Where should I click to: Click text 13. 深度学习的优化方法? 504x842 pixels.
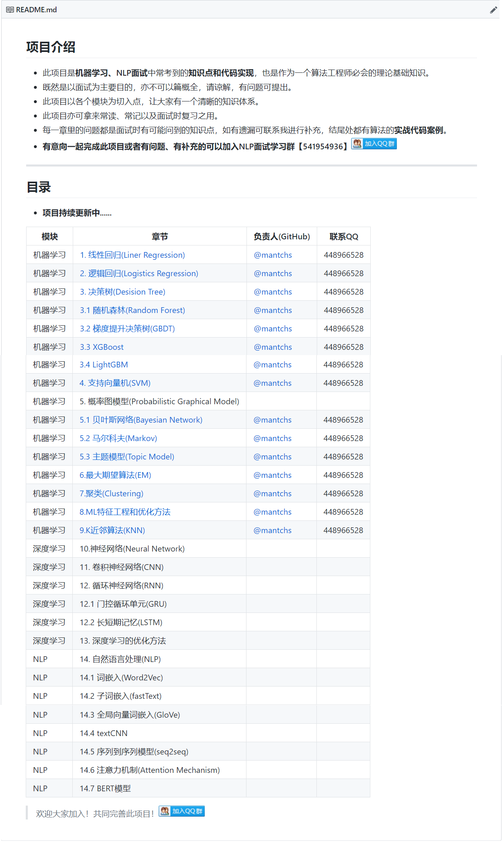click(123, 641)
